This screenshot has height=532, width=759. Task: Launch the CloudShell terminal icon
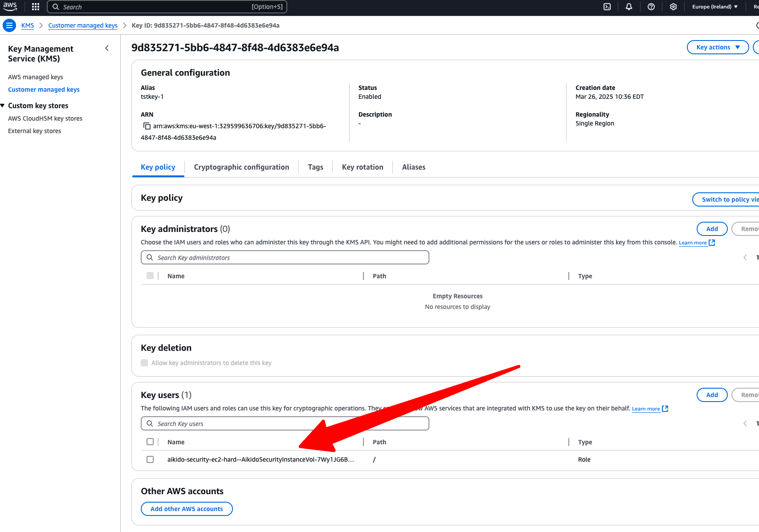point(607,7)
